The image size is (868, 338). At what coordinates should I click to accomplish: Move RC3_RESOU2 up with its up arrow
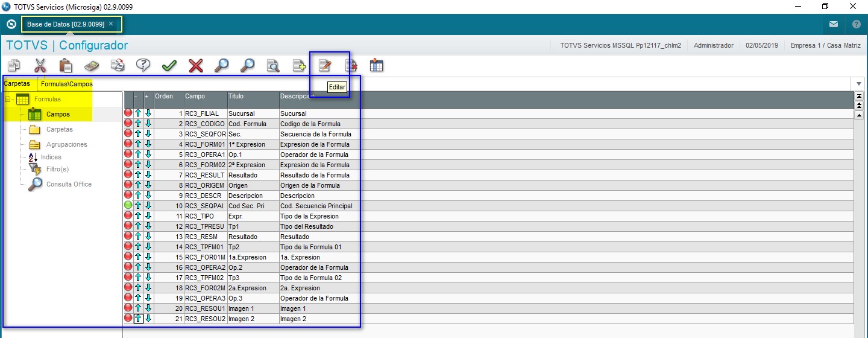(x=138, y=318)
